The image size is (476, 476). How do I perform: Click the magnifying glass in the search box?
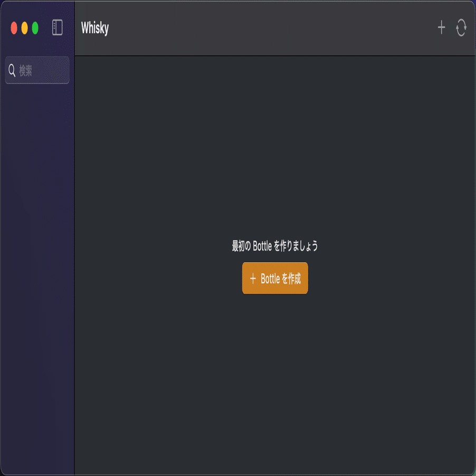[12, 70]
